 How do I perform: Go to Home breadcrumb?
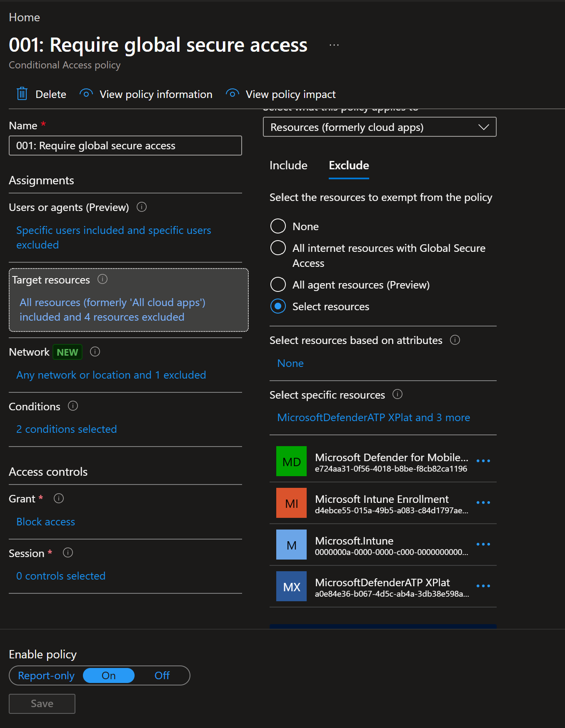(25, 18)
